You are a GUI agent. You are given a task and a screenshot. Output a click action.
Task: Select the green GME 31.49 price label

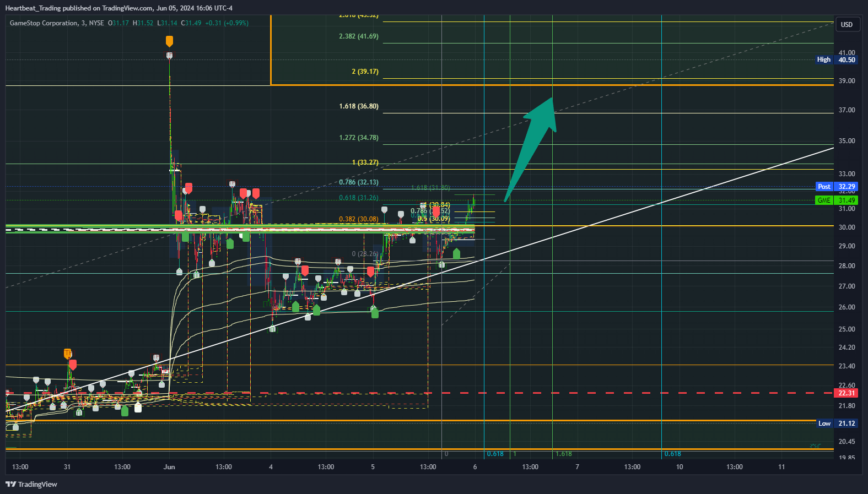coord(837,200)
